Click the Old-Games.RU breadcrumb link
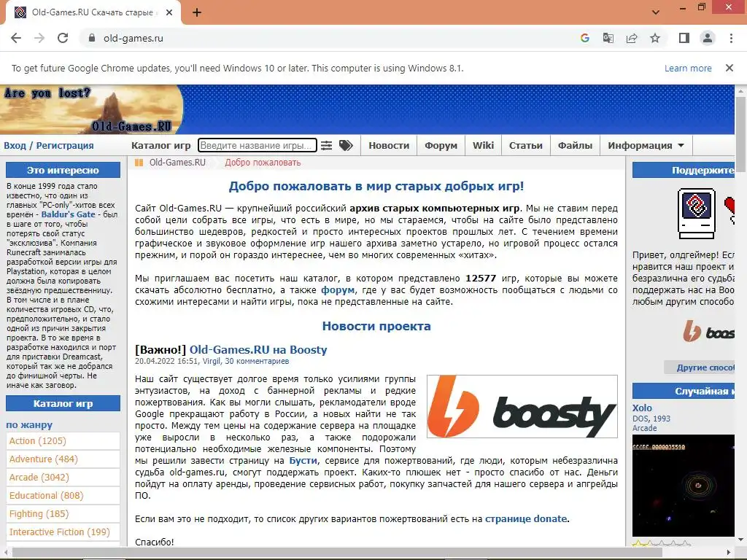Image resolution: width=747 pixels, height=560 pixels. point(177,163)
